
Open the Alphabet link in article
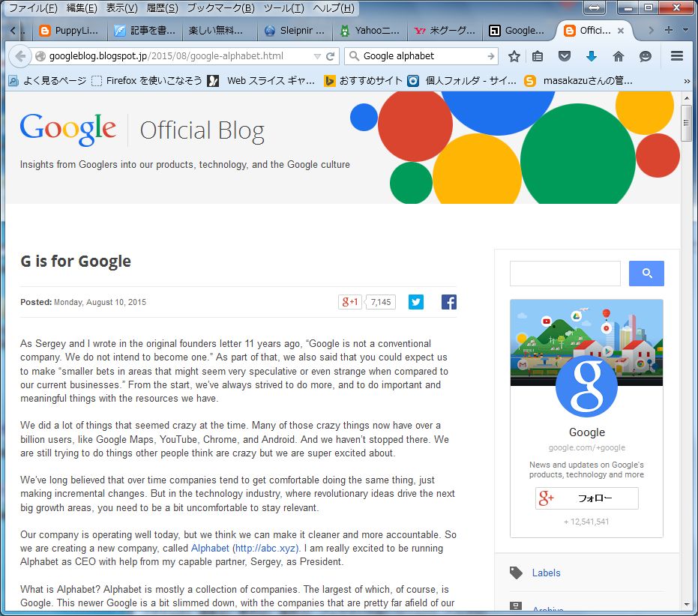210,548
